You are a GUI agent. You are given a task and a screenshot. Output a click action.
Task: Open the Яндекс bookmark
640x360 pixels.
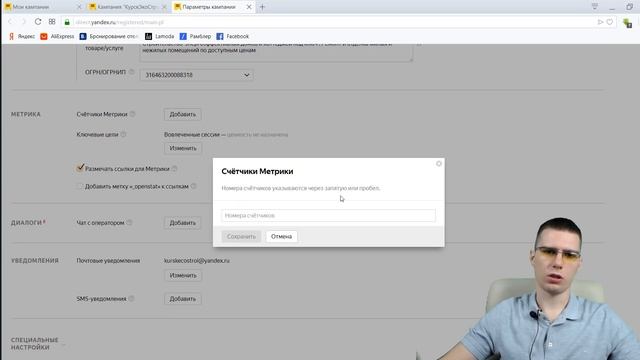[22, 36]
